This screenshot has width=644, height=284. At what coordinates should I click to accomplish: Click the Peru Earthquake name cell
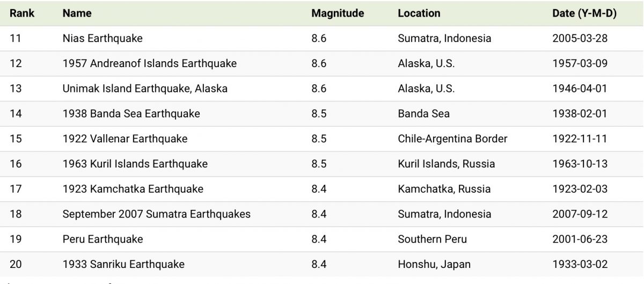(x=103, y=239)
